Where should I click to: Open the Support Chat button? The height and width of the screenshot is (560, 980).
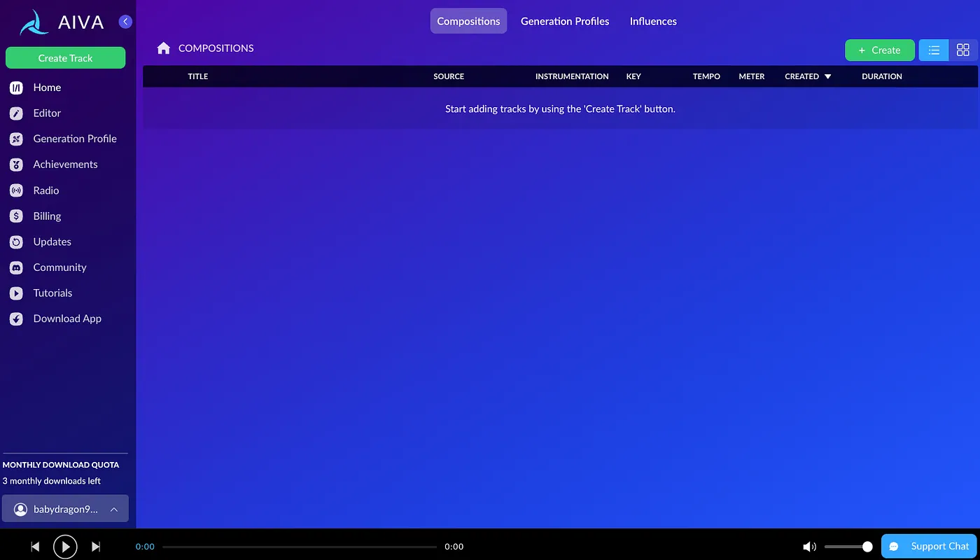[929, 547]
